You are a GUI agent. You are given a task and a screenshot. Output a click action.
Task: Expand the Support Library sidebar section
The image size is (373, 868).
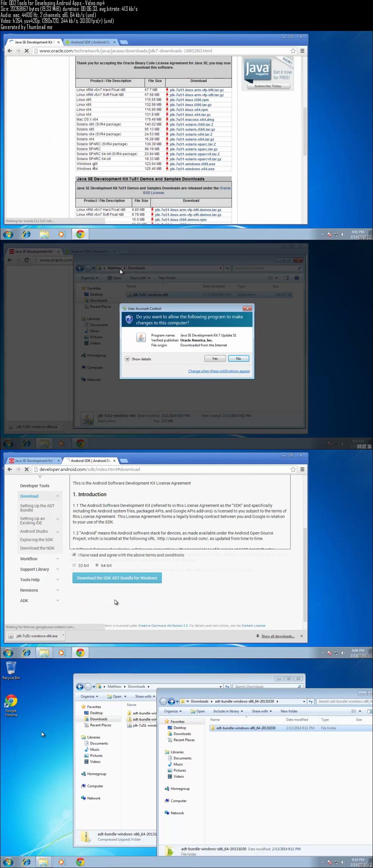[39, 569]
